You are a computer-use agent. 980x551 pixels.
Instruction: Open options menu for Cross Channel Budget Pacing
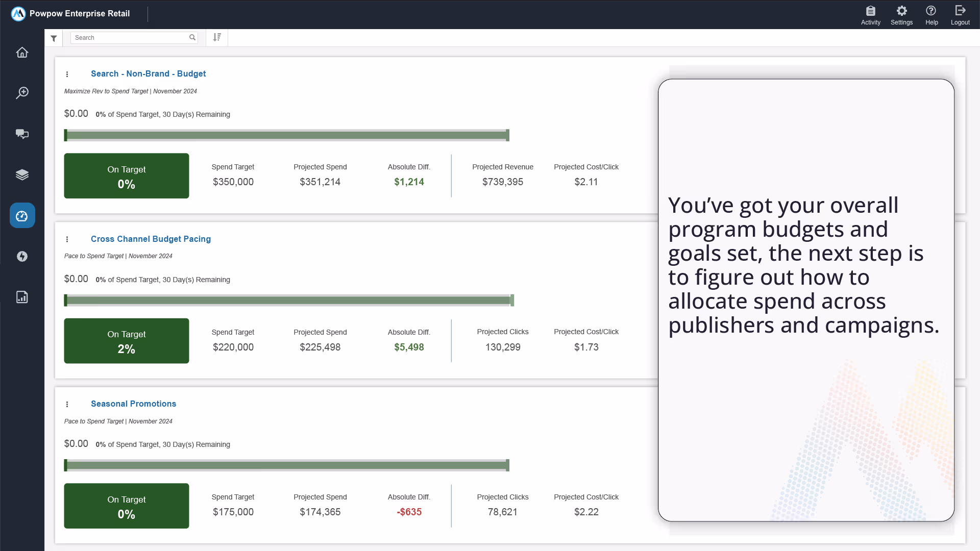tap(67, 239)
